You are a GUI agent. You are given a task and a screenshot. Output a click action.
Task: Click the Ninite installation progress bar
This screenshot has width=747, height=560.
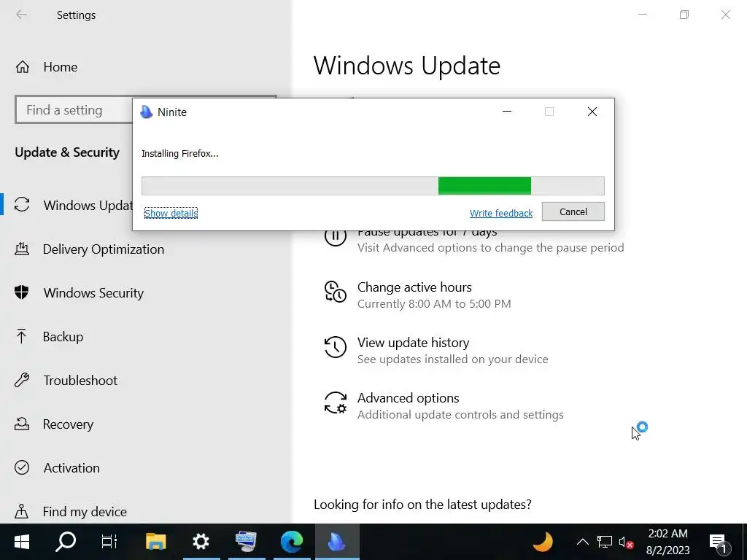coord(373,186)
